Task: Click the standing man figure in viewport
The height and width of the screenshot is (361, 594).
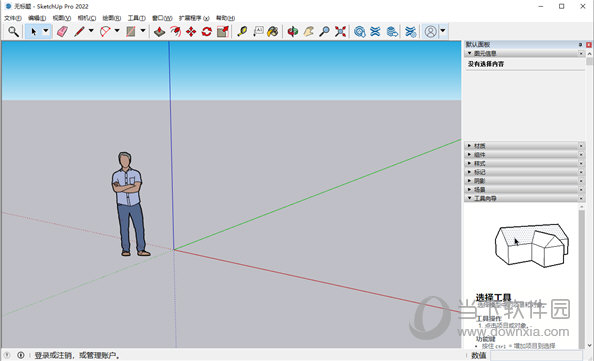Action: click(129, 205)
